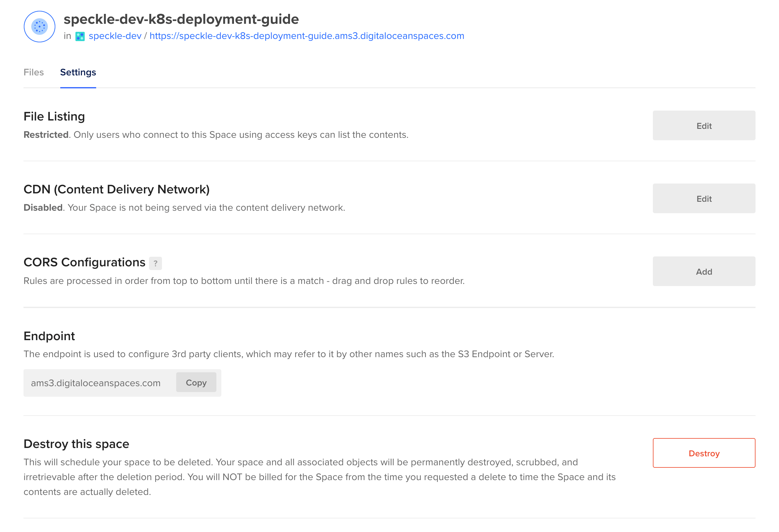Open the speckle-dev project link
The height and width of the screenshot is (532, 779).
point(115,36)
